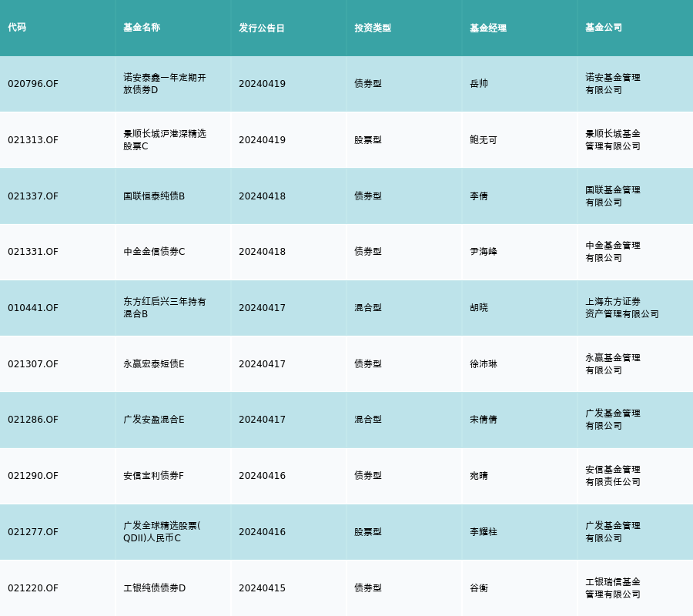Click the 基金公司 column header

pyautogui.click(x=604, y=28)
